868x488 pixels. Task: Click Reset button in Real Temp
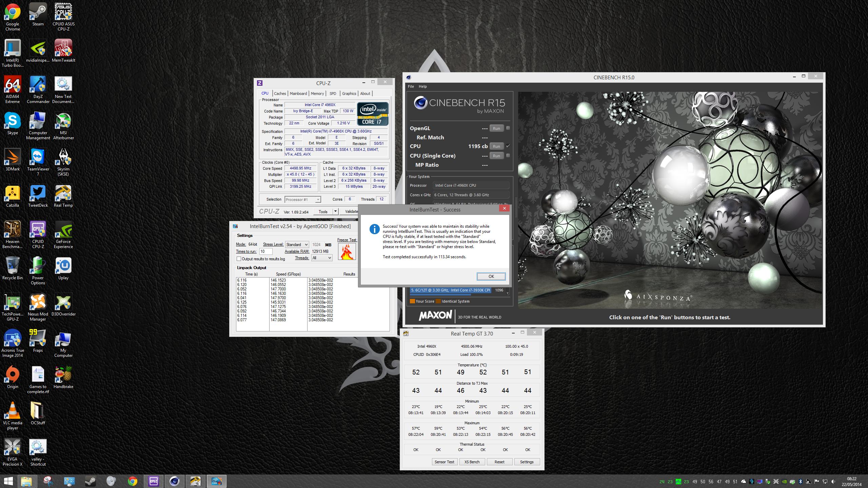point(499,462)
